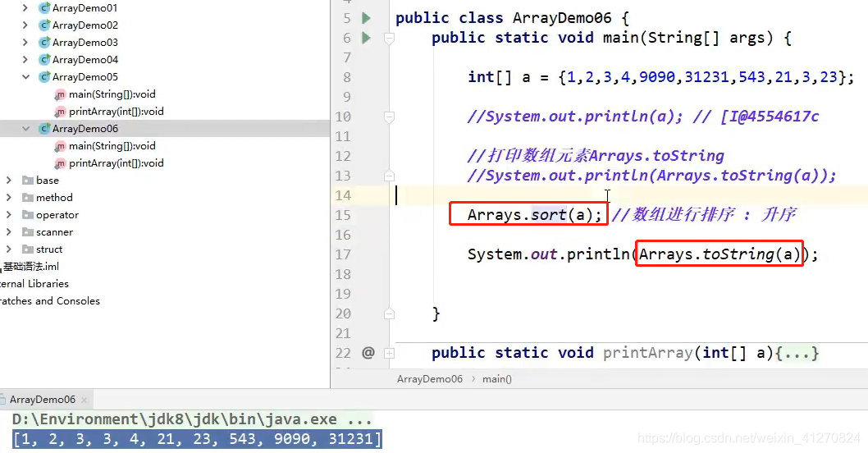Click the toString call on line 17

tap(738, 254)
